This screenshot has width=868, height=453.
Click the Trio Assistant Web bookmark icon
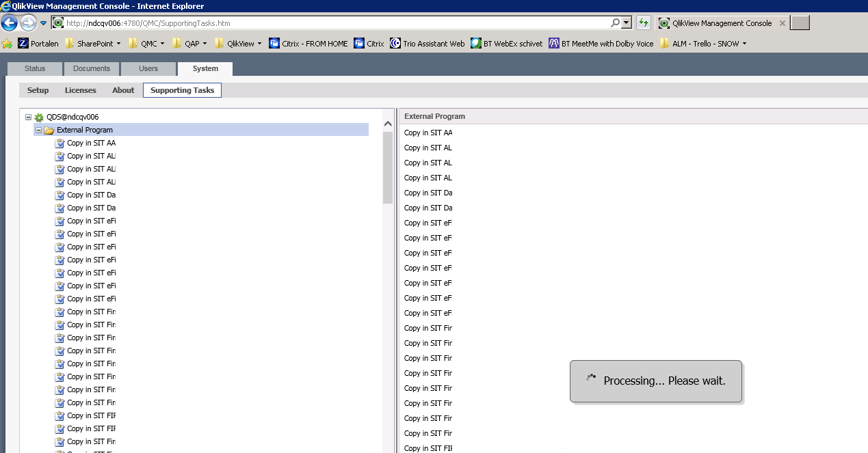(395, 44)
